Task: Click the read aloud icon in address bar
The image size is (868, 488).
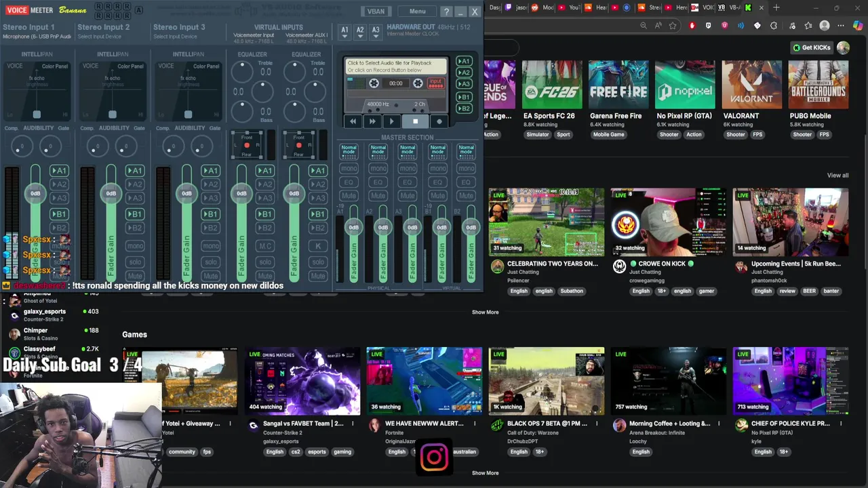Action: coord(658,26)
